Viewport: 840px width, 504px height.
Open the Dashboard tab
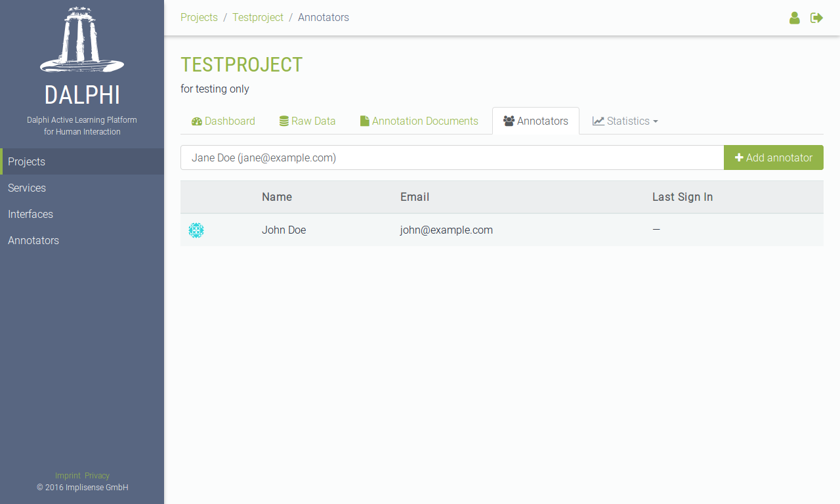[x=223, y=121]
